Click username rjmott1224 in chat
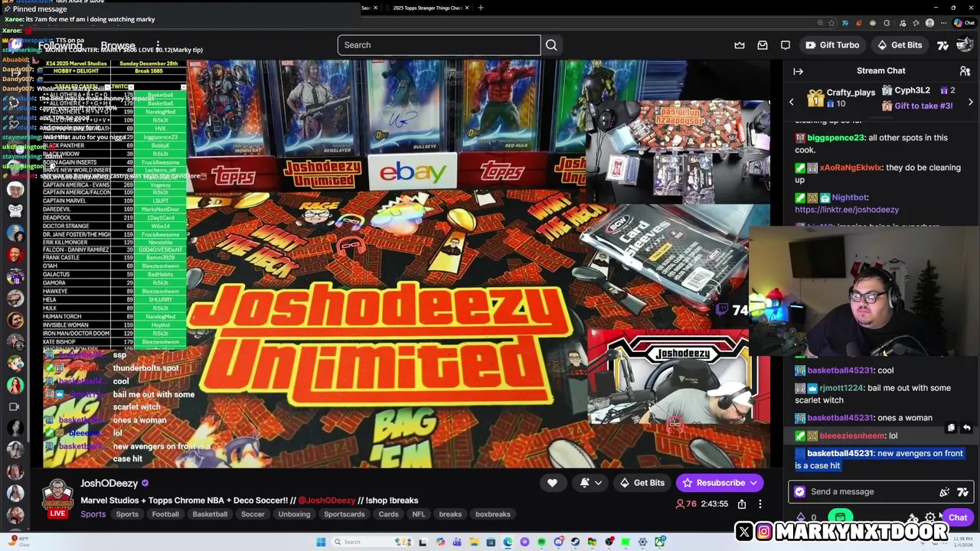This screenshot has height=551, width=980. coord(841,388)
